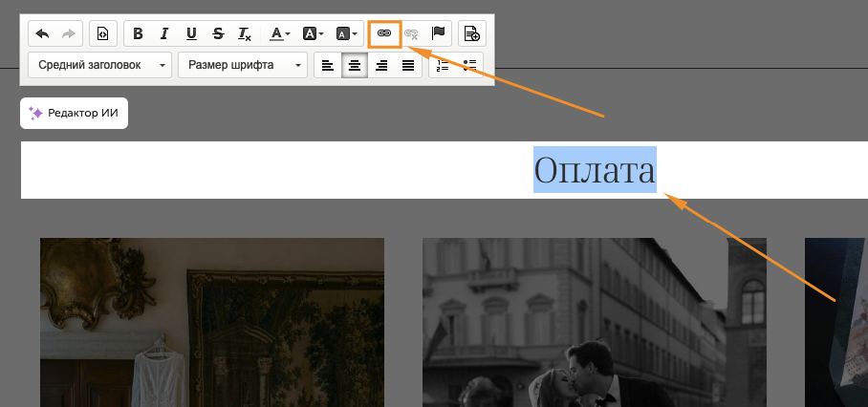The image size is (868, 407).
Task: Click the highlighted Оплата heading text
Action: coord(595,170)
